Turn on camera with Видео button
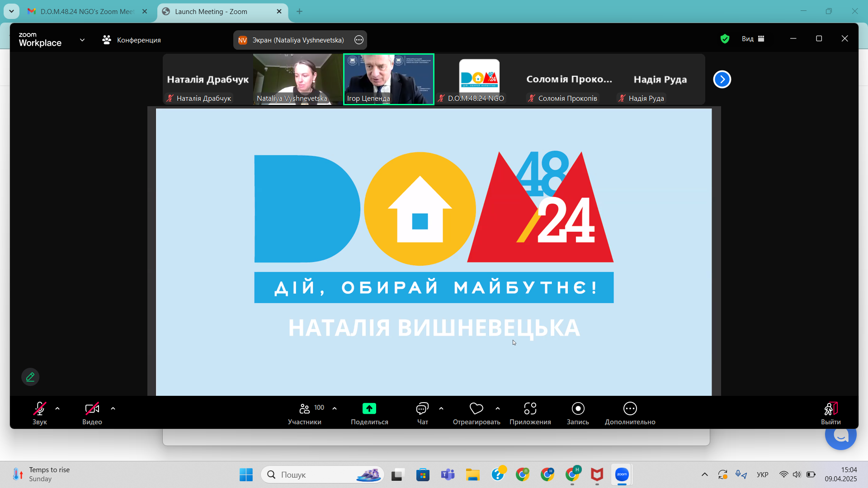868x488 pixels. coord(92,409)
